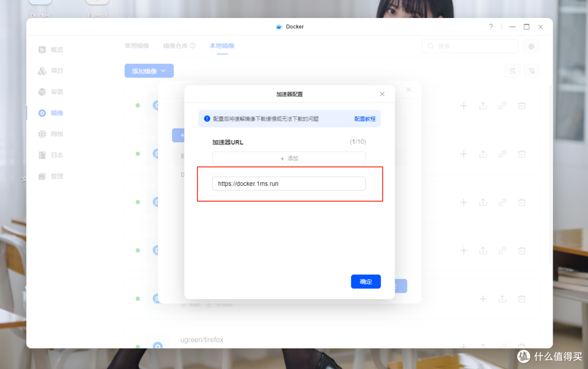Click the sort order icon
The width and height of the screenshot is (588, 369).
(x=513, y=71)
